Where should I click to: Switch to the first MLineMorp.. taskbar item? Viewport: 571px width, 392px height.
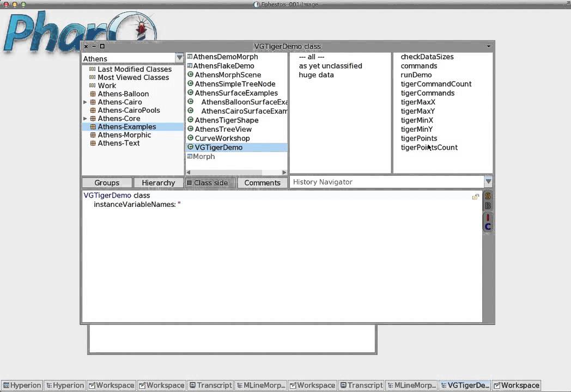261,385
